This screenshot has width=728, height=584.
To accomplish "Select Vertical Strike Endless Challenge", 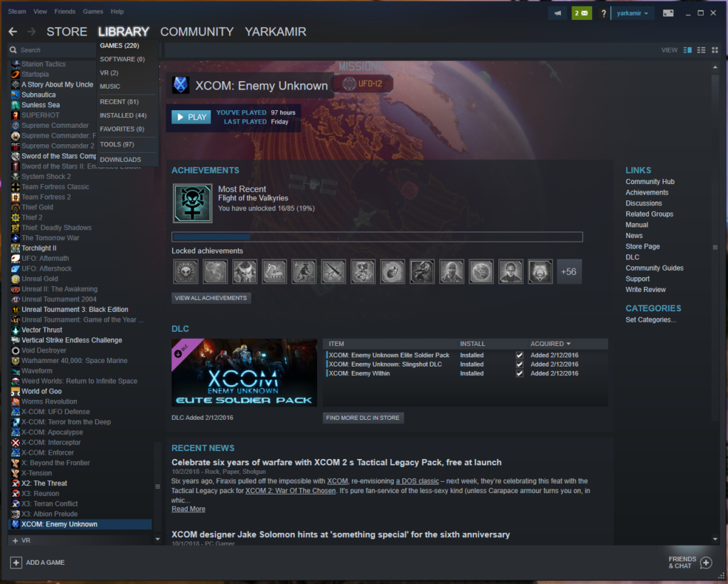I will (x=72, y=340).
